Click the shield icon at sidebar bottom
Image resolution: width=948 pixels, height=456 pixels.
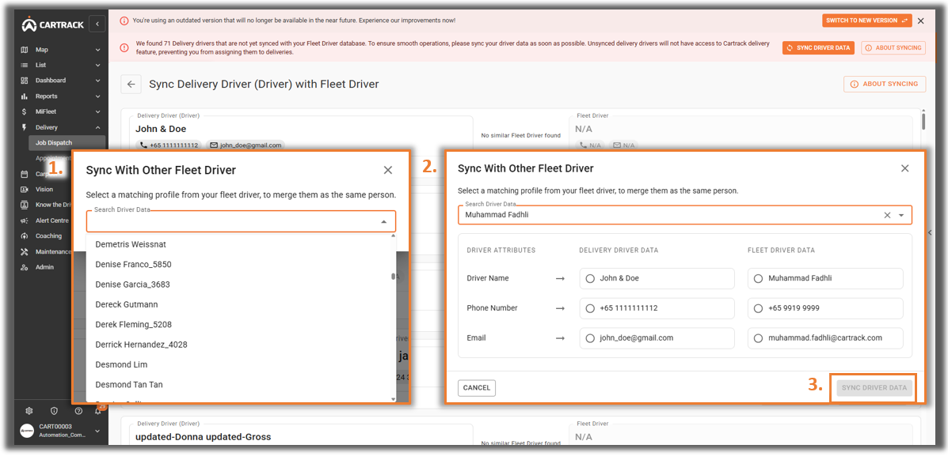click(x=54, y=411)
